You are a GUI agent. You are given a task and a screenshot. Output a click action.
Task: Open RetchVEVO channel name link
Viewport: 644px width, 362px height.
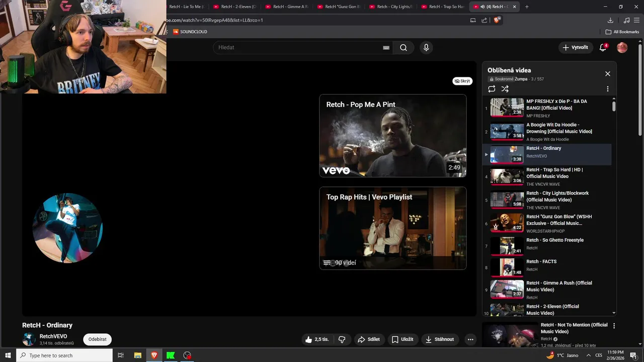[53, 336]
